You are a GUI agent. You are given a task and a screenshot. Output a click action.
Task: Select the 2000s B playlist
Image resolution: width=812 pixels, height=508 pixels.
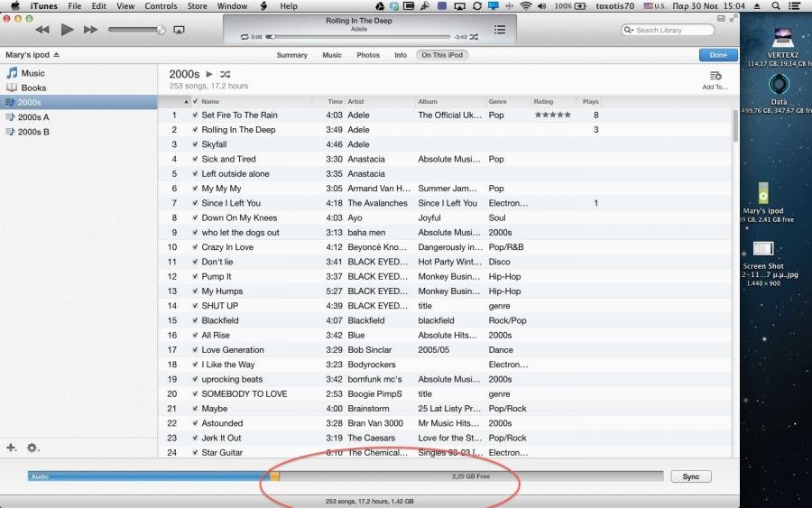pos(78,132)
